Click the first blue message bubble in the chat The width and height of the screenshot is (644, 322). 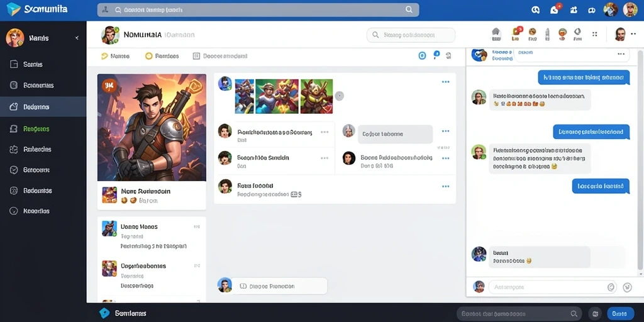pos(584,77)
